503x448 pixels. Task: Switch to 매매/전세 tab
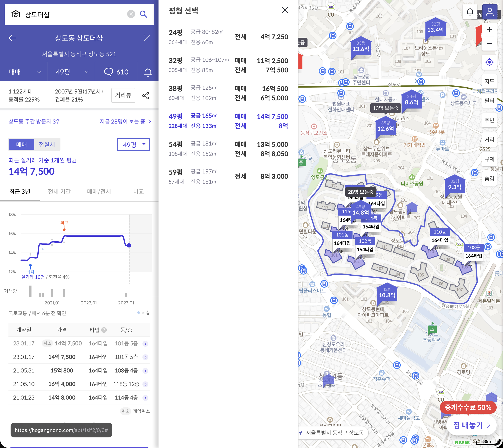pyautogui.click(x=99, y=192)
